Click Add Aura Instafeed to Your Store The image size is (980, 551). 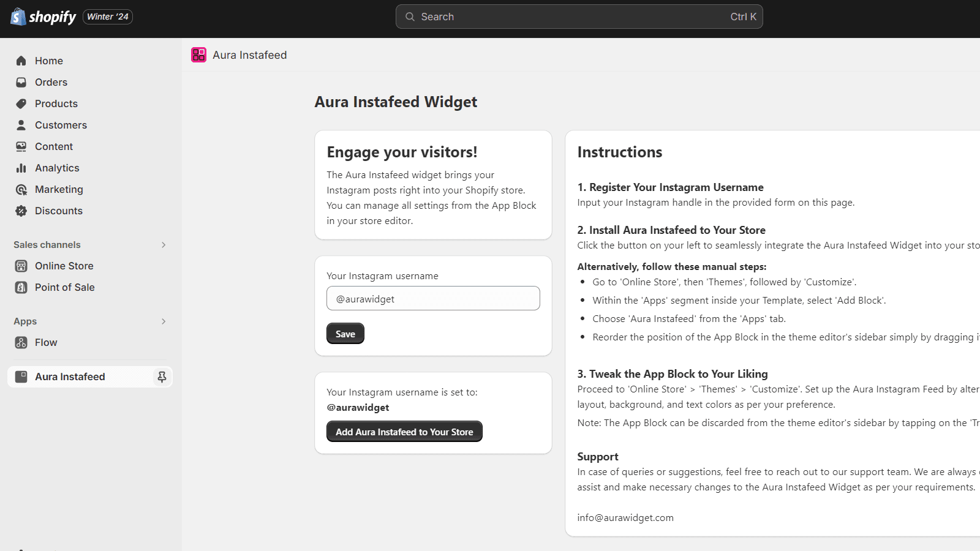(404, 432)
